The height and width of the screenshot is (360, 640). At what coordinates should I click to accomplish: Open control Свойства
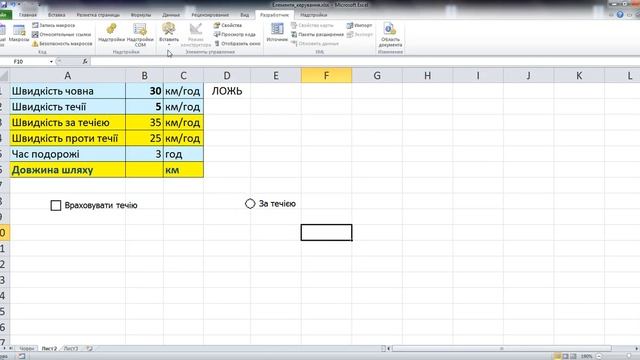(228, 25)
